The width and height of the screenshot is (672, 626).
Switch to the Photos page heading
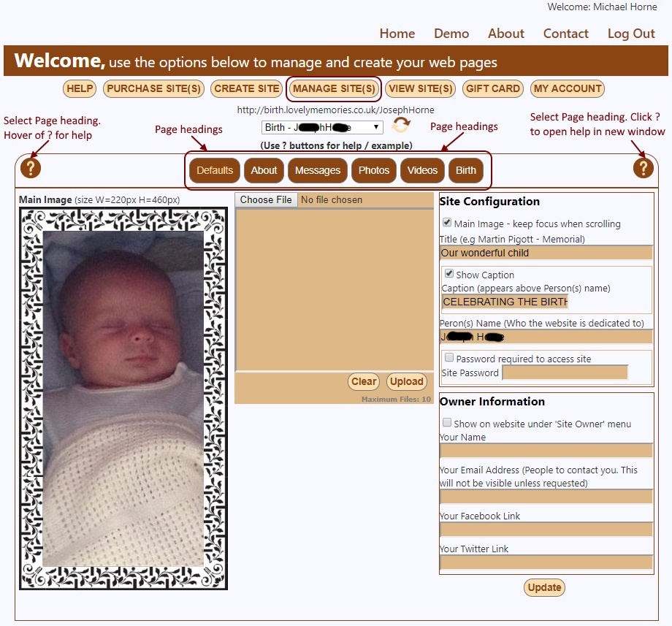(374, 170)
